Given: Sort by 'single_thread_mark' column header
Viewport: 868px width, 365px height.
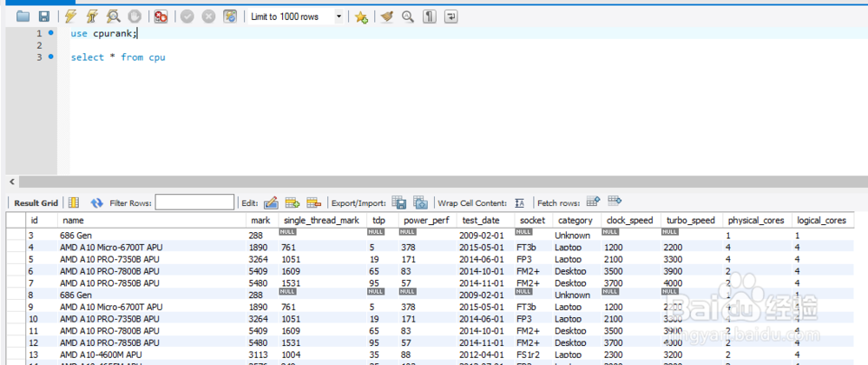Looking at the screenshot, I should click(x=322, y=220).
